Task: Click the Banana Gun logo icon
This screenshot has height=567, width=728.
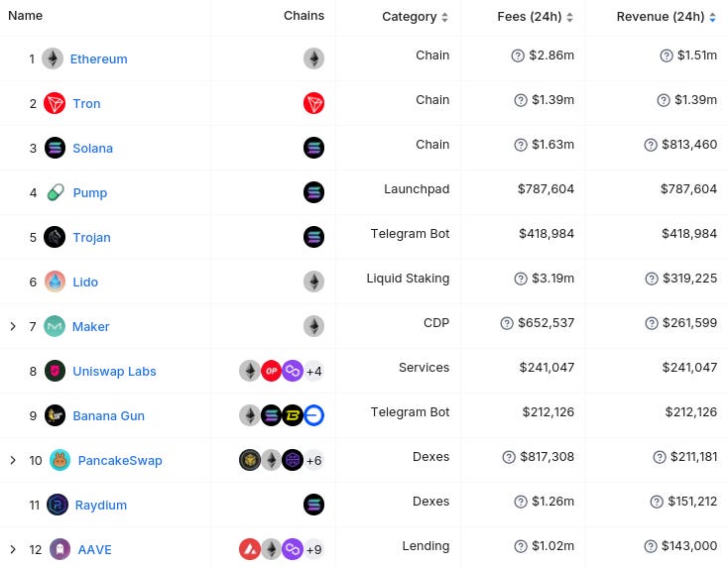Action: [x=55, y=415]
